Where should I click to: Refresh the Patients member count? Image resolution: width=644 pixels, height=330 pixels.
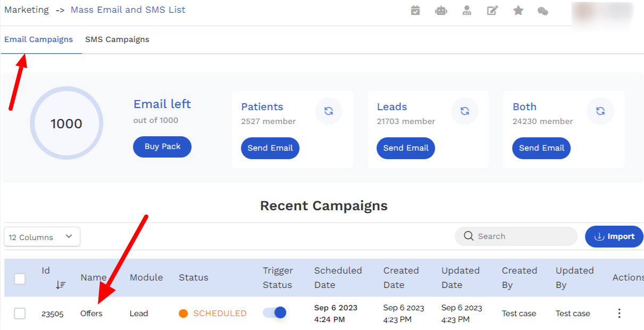329,111
